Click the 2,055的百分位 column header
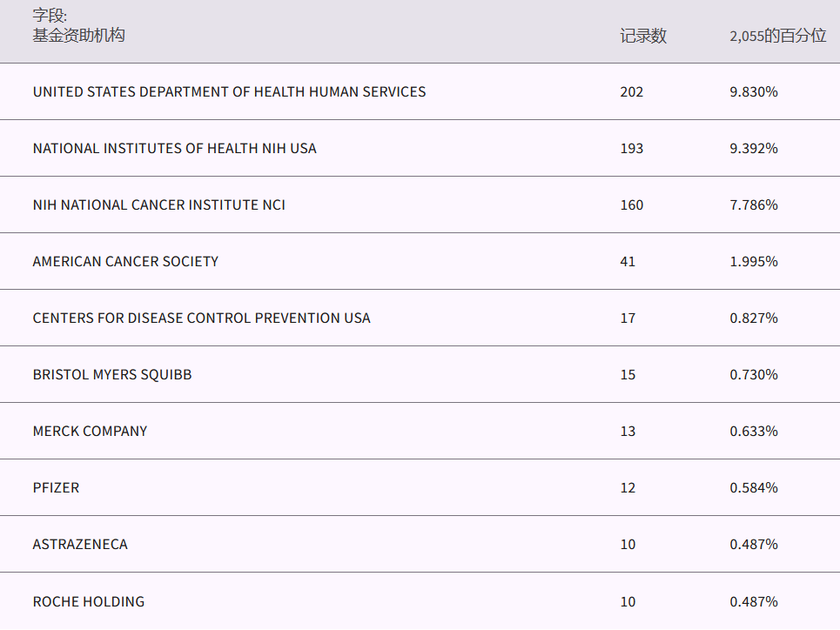 pyautogui.click(x=777, y=36)
